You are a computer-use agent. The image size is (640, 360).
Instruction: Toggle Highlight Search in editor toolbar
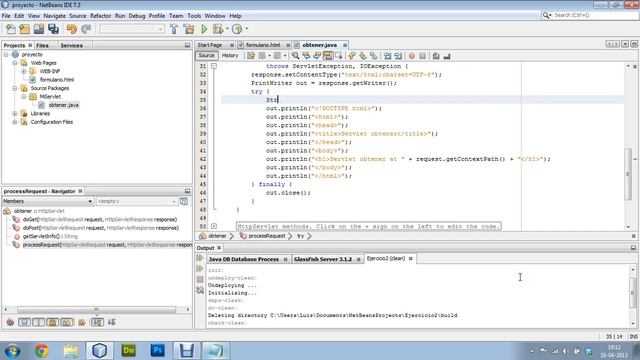click(328, 56)
